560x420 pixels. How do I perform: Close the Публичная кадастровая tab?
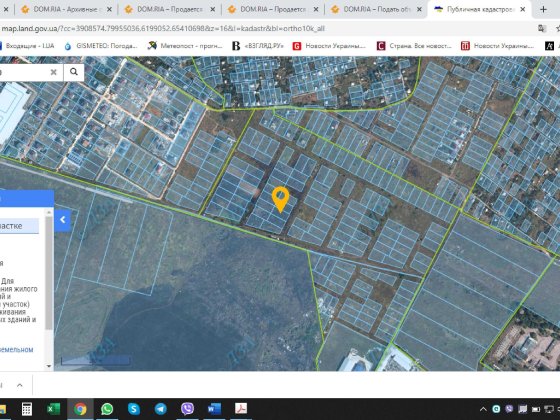coord(522,10)
